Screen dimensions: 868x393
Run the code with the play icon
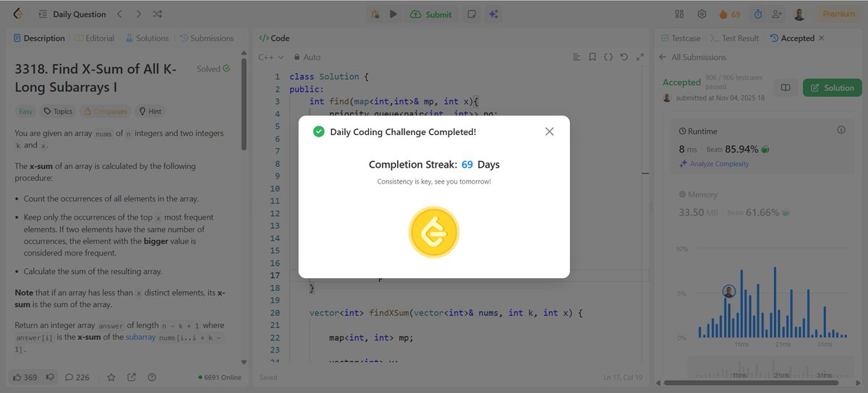(393, 14)
